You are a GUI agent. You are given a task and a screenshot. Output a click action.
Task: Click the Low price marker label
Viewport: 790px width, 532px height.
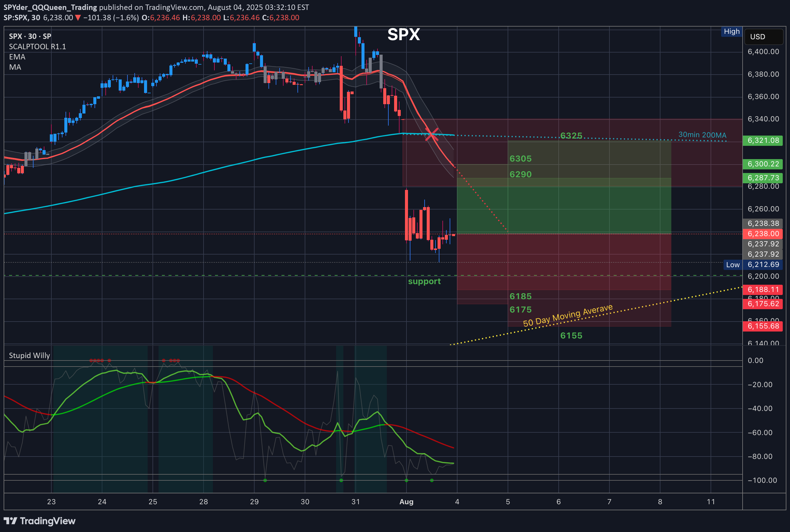point(733,265)
